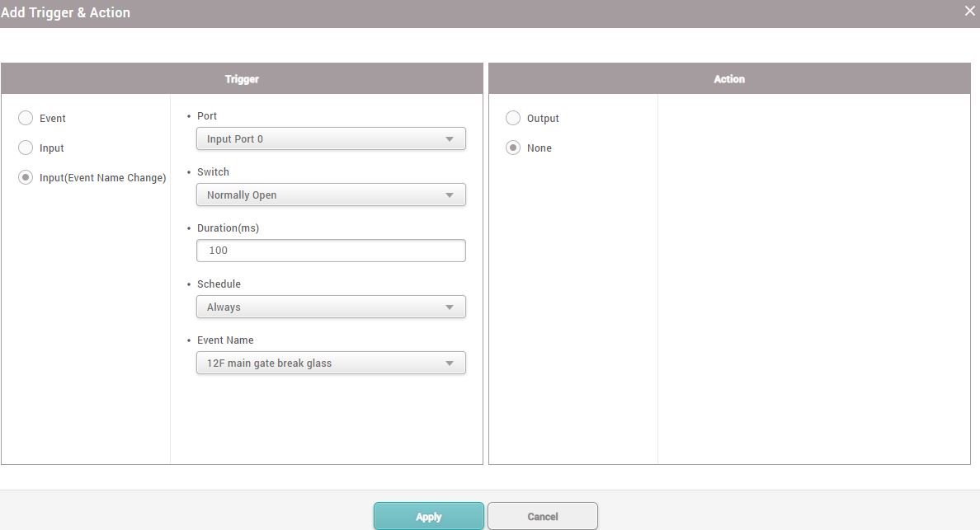Select Input(Event Name Change) trigger option
The image size is (980, 530).
(26, 177)
